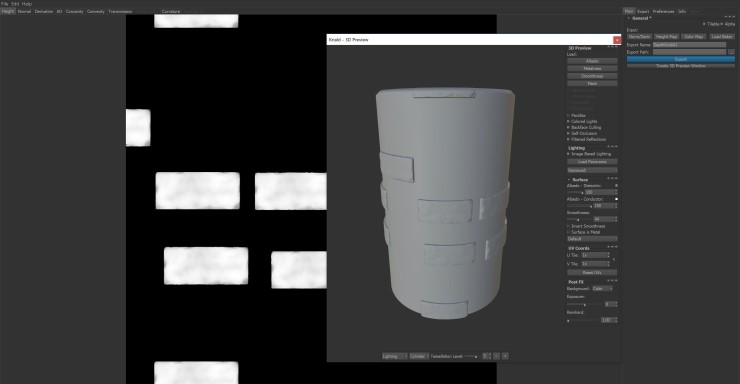Adjust the Tessellation Level slider

[471, 357]
